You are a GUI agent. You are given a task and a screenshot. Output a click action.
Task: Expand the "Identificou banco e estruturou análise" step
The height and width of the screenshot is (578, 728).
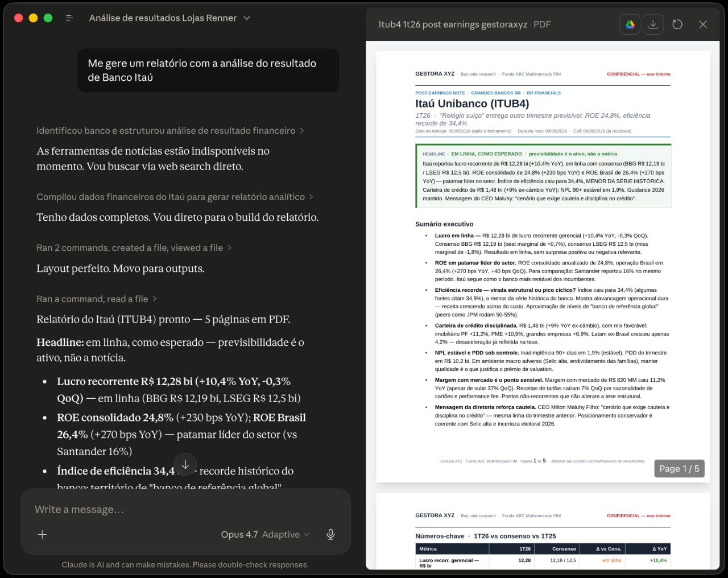pyautogui.click(x=170, y=131)
